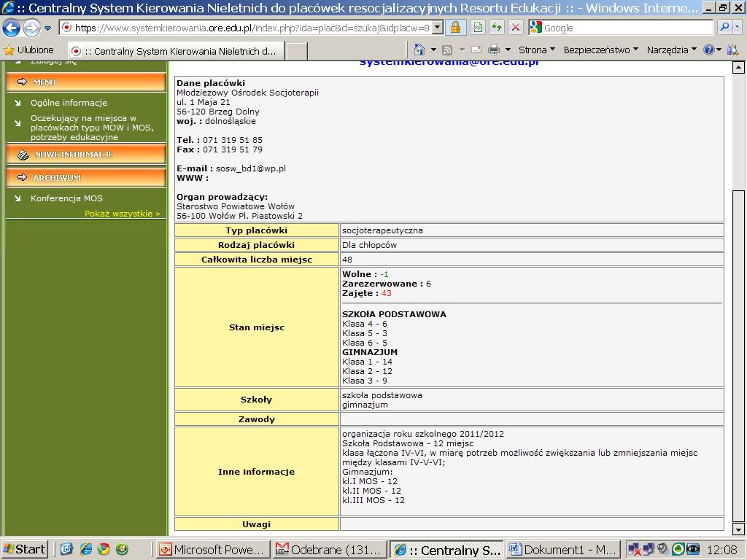747x560 pixels.
Task: Click the Całkowita liczba miejsc value 48
Action: click(x=347, y=260)
